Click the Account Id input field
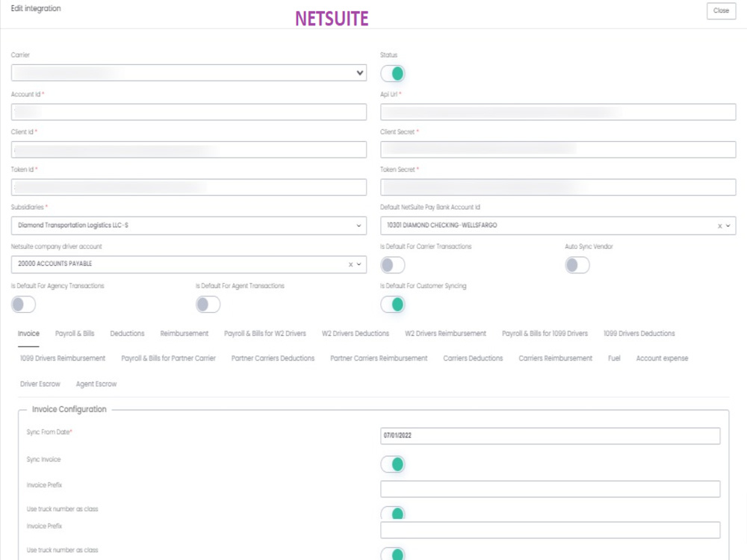The height and width of the screenshot is (560, 747). click(x=189, y=112)
